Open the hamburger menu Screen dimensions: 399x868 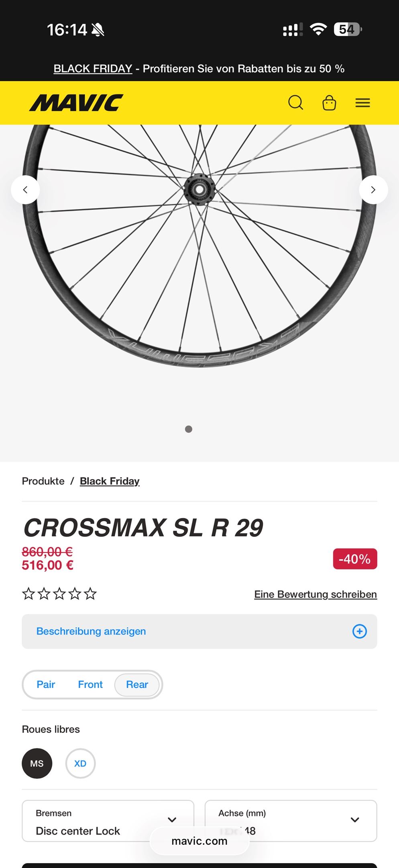(x=362, y=103)
